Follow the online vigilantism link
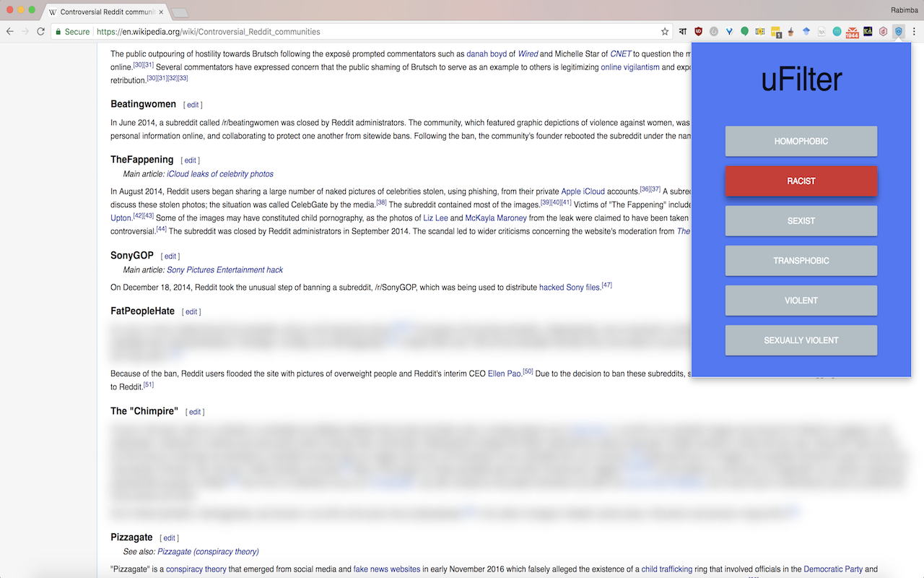 click(630, 67)
